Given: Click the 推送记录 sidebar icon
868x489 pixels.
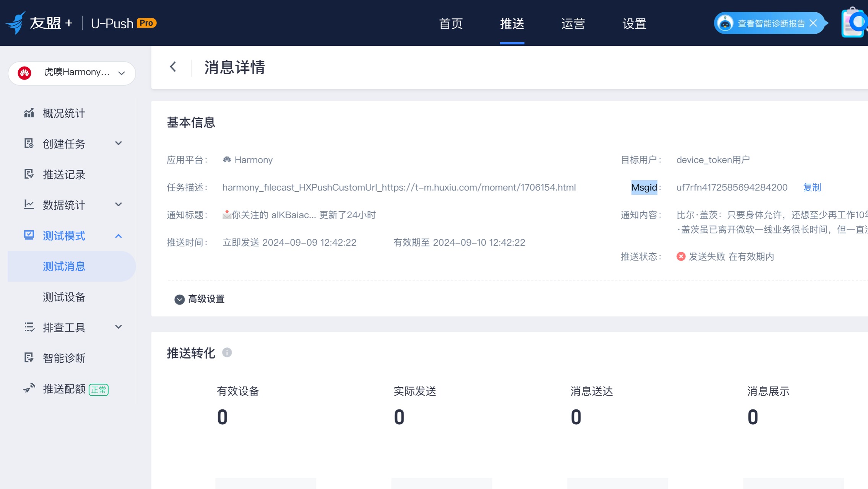Looking at the screenshot, I should 29,174.
